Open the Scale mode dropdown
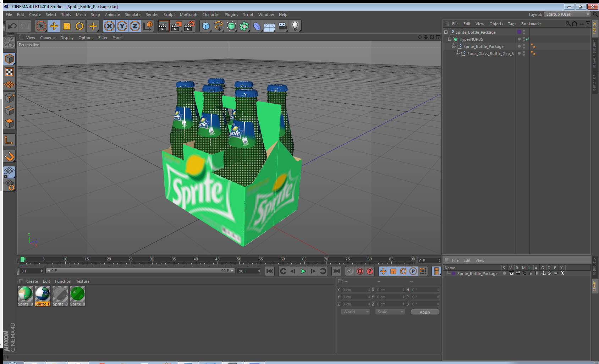This screenshot has width=599, height=364. coord(390,312)
